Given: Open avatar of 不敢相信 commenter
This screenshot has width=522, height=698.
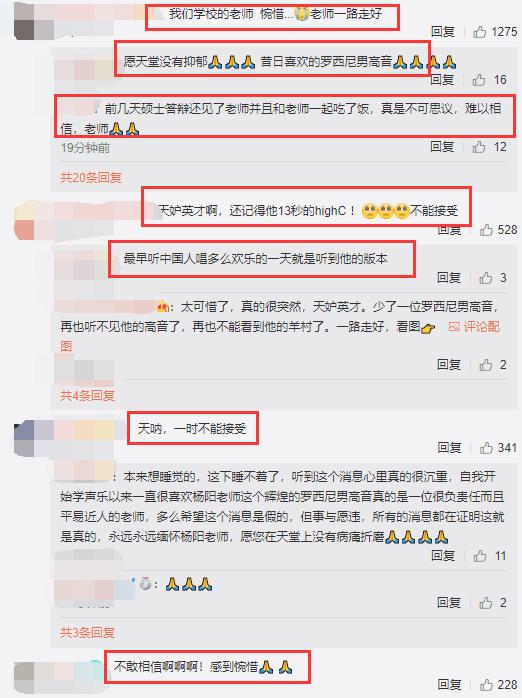Looking at the screenshot, I should [34, 677].
